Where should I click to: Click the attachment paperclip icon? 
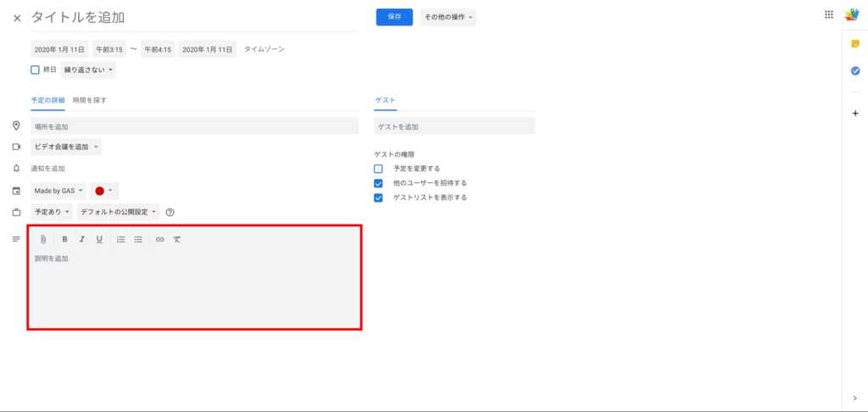coord(43,239)
